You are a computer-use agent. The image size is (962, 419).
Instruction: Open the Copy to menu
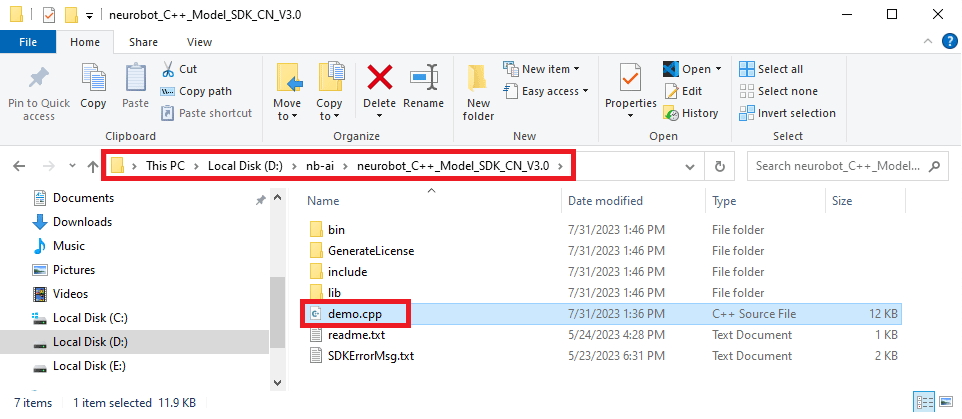[x=329, y=92]
